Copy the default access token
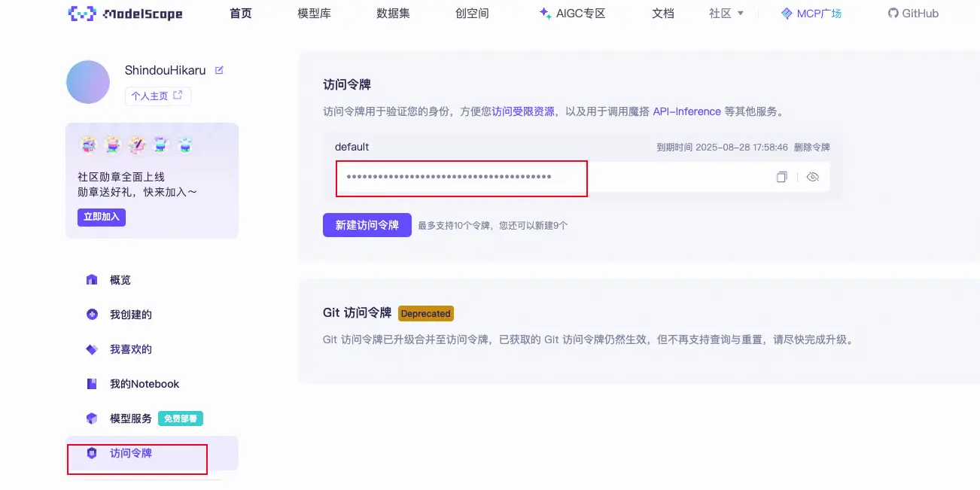This screenshot has height=490, width=980. tap(782, 177)
